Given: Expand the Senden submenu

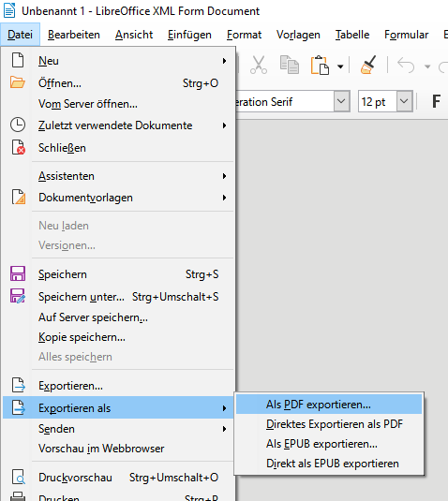Looking at the screenshot, I should tap(118, 429).
